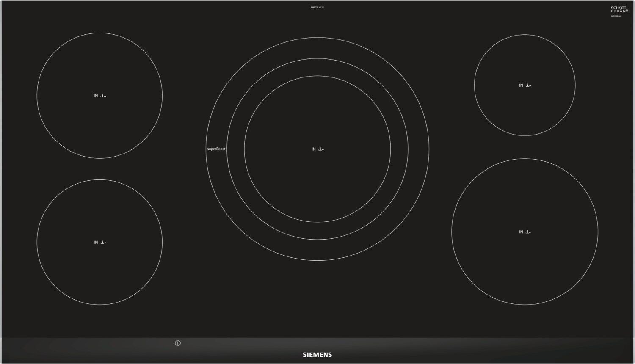Click the IN label of bottom-right zone
Screen dimensions: 635x364
(x=521, y=232)
